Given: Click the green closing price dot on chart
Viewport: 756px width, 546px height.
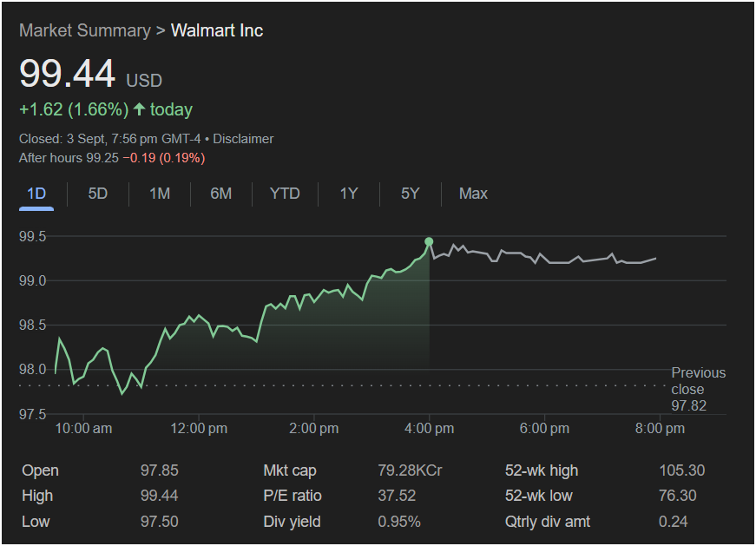Looking at the screenshot, I should (x=429, y=241).
